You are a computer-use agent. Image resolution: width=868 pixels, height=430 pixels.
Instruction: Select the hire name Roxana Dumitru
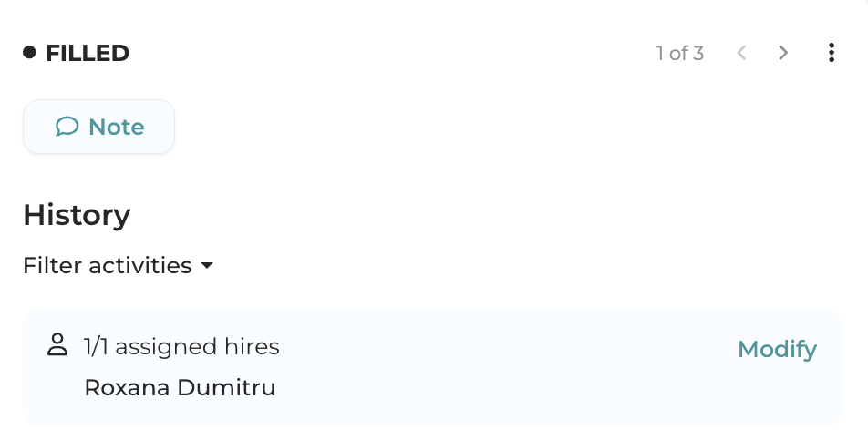[x=180, y=388]
